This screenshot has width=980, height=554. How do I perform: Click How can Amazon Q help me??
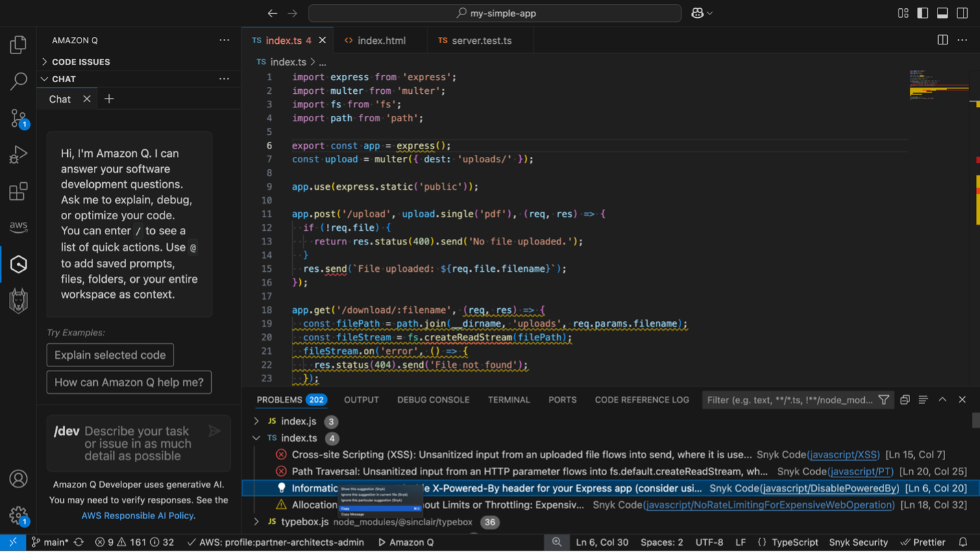tap(129, 382)
